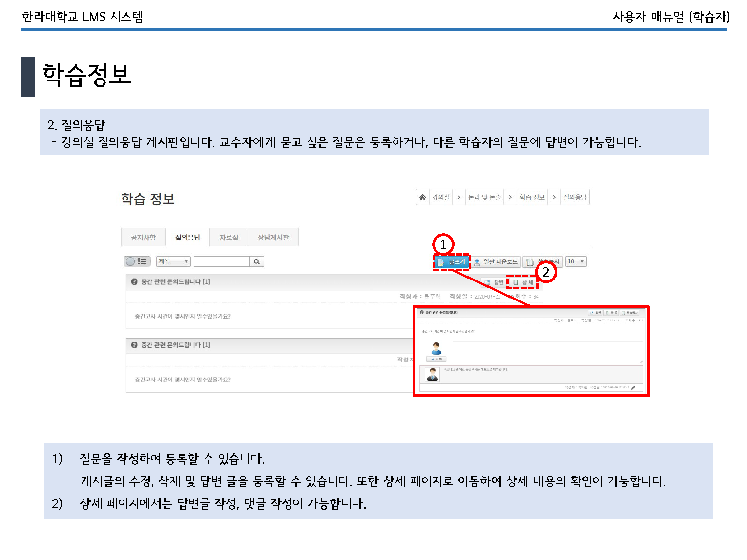Click the comment text area in detail view

[x=547, y=352]
